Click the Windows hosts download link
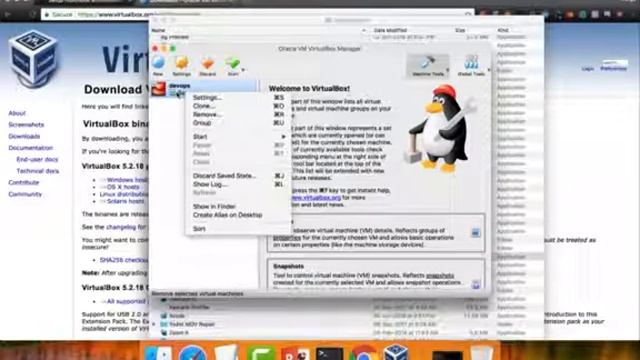Screen dimensions: 640x360 tap(127, 180)
